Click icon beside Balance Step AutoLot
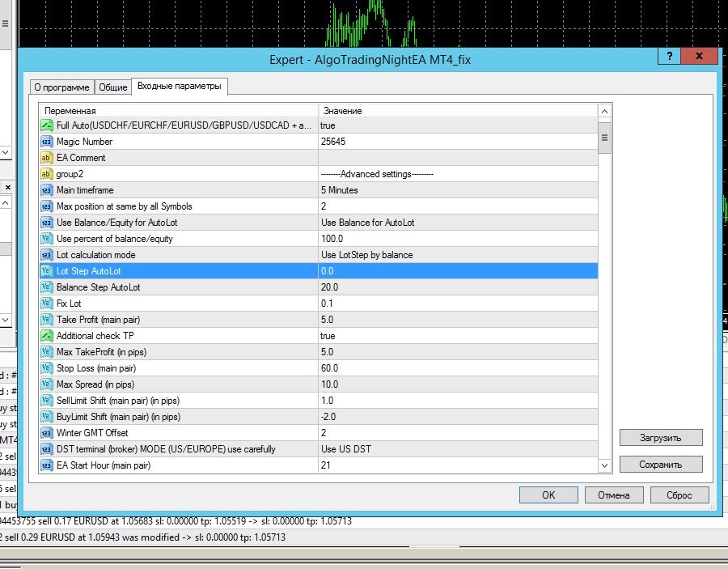Screen dimensions: 728x569 point(46,287)
